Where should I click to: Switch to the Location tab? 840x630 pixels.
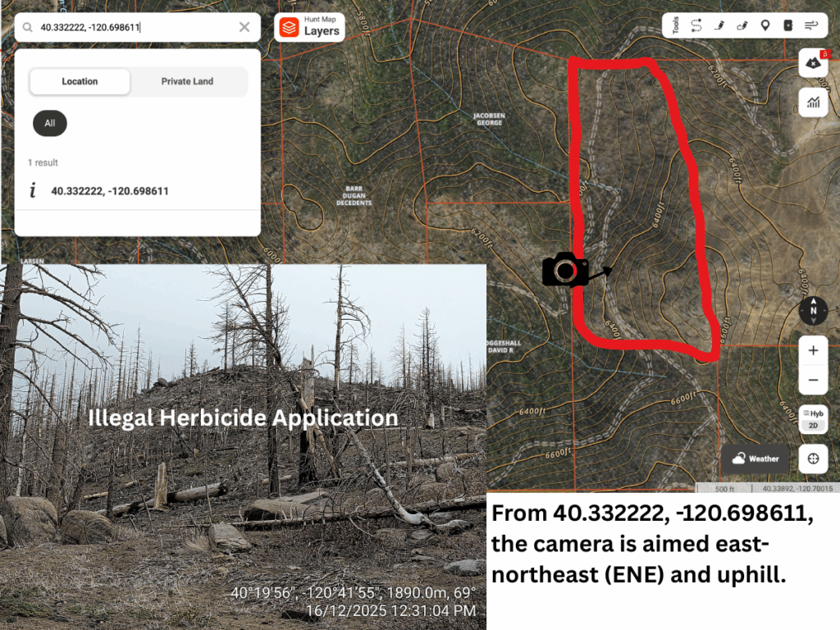(80, 81)
